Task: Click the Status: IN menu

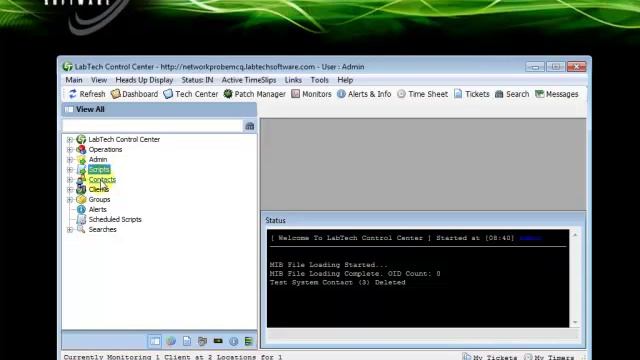Action: point(197,80)
